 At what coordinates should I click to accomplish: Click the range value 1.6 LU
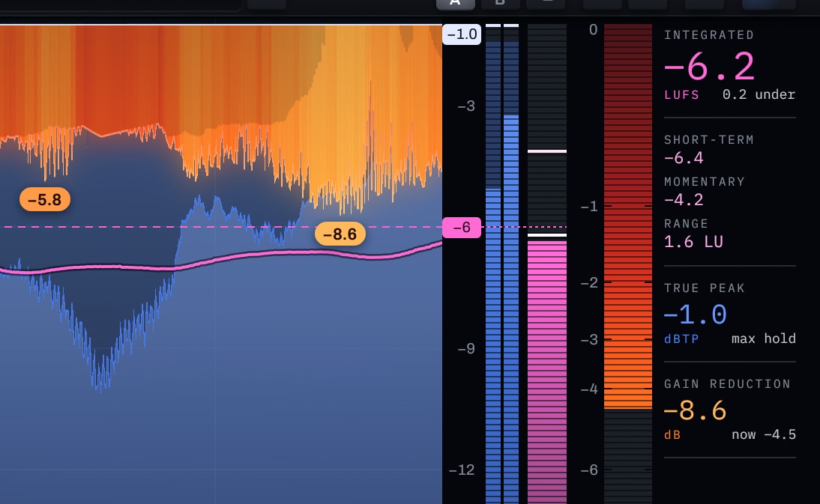tap(693, 242)
